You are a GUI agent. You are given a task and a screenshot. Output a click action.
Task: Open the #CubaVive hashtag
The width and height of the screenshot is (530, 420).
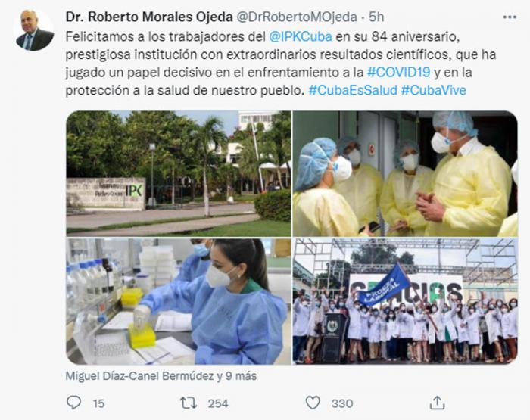point(433,90)
